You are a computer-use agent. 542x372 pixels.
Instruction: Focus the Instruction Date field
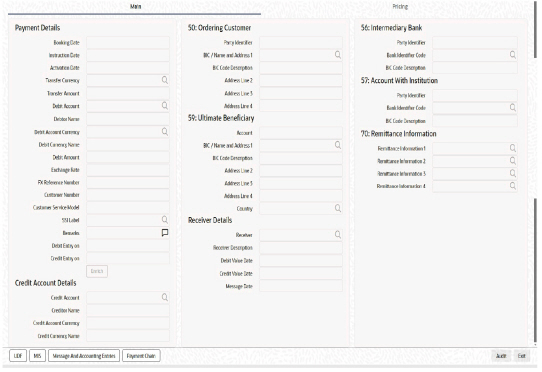coord(128,55)
